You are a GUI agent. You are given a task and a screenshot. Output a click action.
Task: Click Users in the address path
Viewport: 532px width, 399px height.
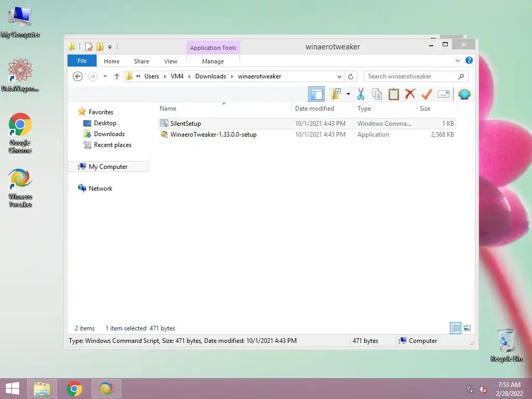click(152, 76)
